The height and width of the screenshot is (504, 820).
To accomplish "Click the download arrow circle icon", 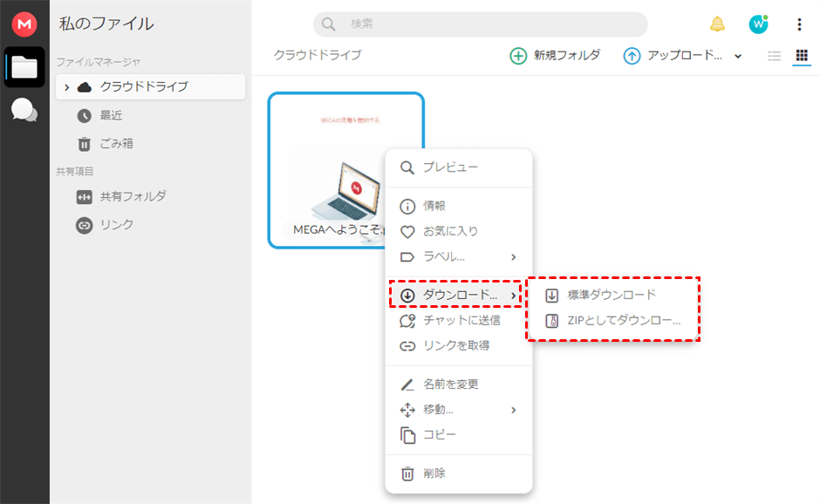I will [407, 296].
